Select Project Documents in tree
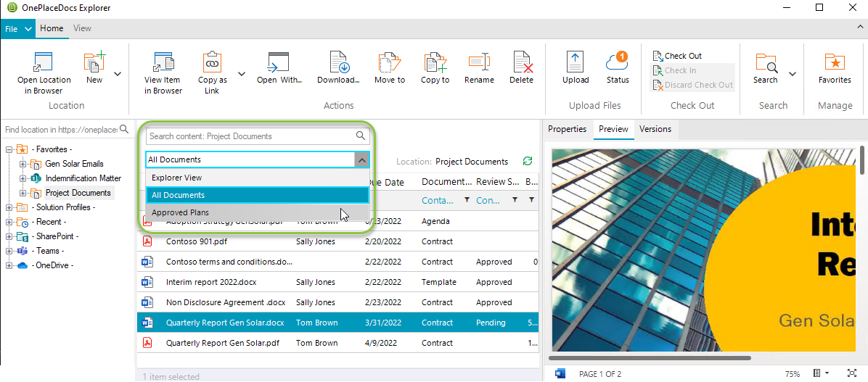The width and height of the screenshot is (868, 382). coord(78,193)
